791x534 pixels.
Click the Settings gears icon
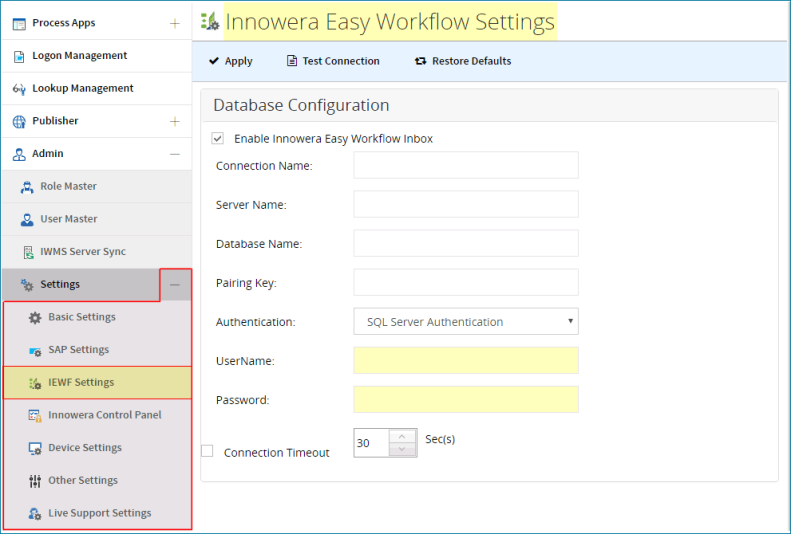(x=27, y=285)
